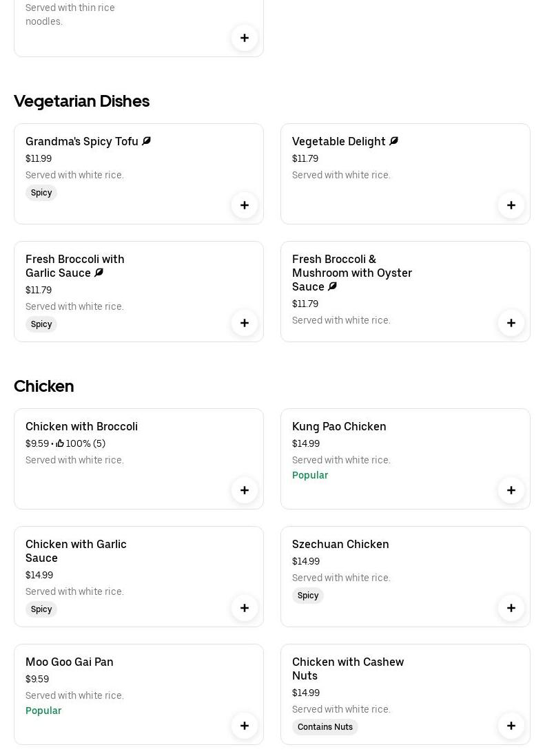Click the Chicken section heading

43,386
